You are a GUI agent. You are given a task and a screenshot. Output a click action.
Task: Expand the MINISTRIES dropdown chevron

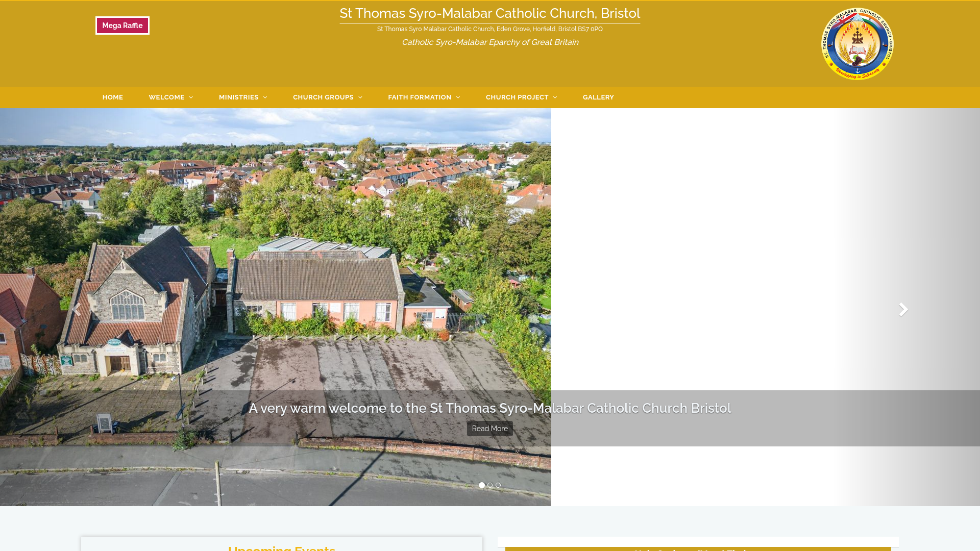[265, 97]
